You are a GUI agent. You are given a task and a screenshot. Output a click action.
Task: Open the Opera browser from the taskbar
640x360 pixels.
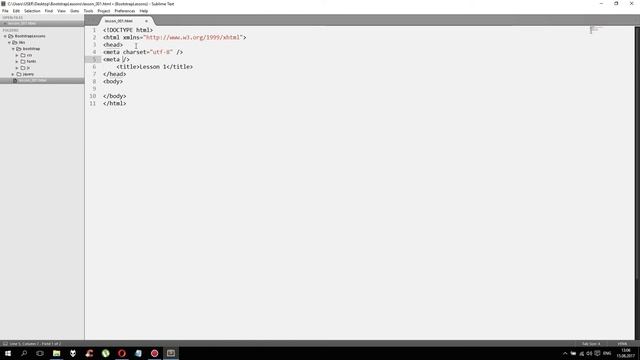122,353
